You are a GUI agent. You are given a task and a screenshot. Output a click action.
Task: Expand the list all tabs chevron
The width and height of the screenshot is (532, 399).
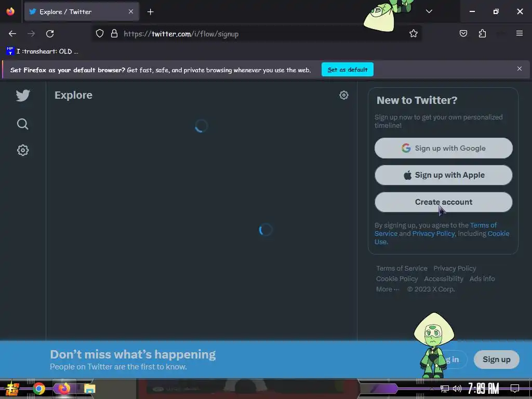pos(429,11)
